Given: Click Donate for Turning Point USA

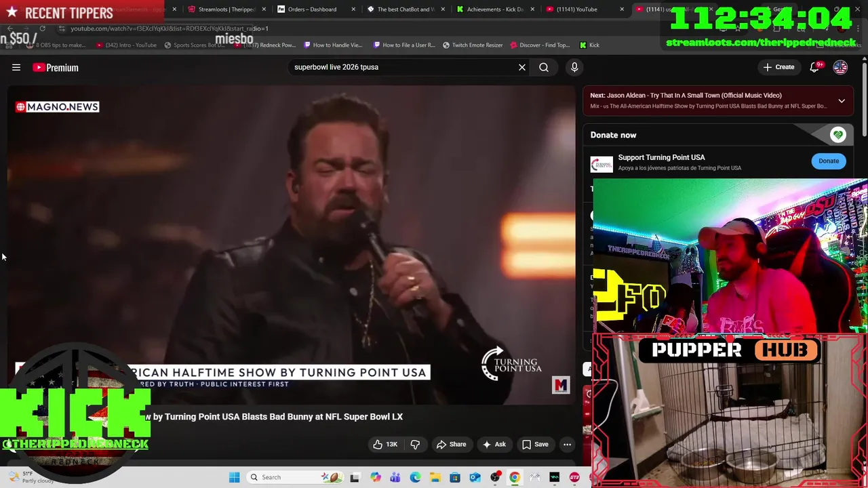Looking at the screenshot, I should (829, 161).
